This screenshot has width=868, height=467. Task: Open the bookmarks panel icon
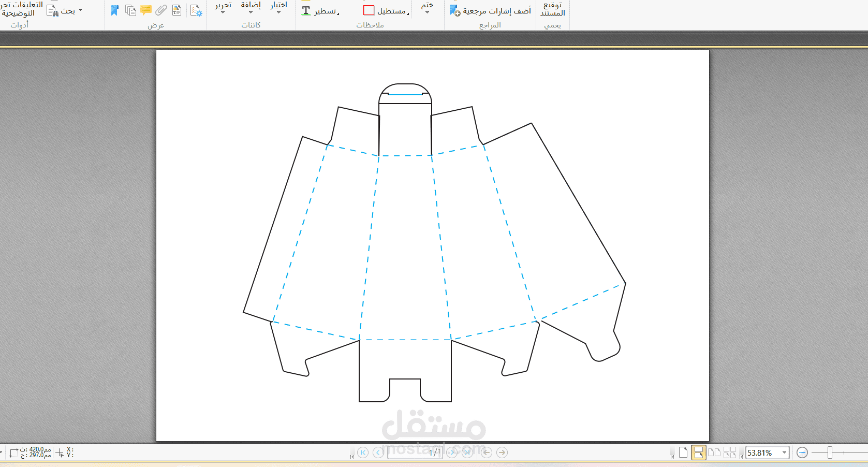[115, 10]
